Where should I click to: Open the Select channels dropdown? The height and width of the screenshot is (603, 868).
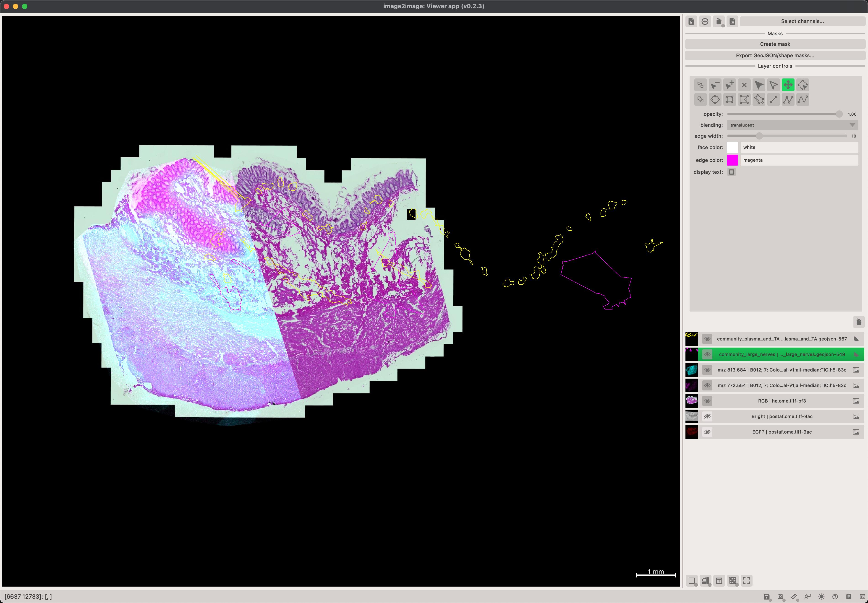coord(802,21)
